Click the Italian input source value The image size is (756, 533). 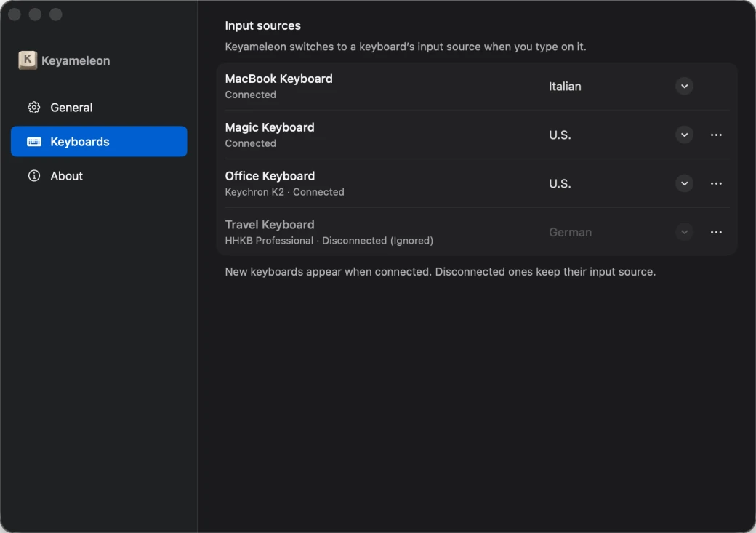click(x=565, y=87)
